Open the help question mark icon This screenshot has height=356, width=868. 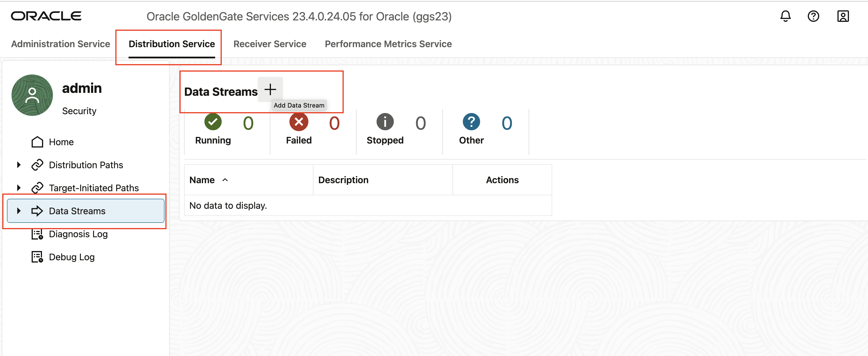click(813, 16)
